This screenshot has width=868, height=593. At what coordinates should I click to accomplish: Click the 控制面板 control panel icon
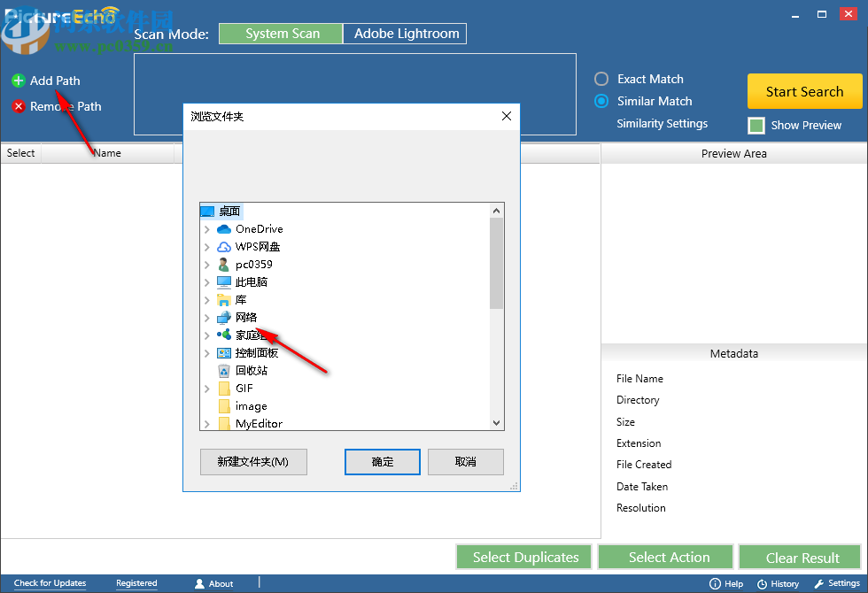[224, 353]
